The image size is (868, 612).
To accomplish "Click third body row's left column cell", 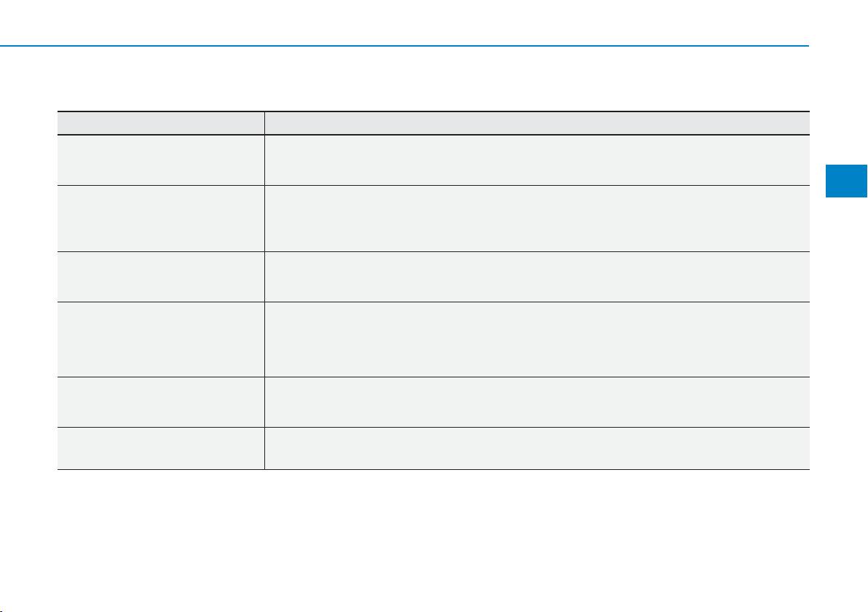I will coord(160,277).
